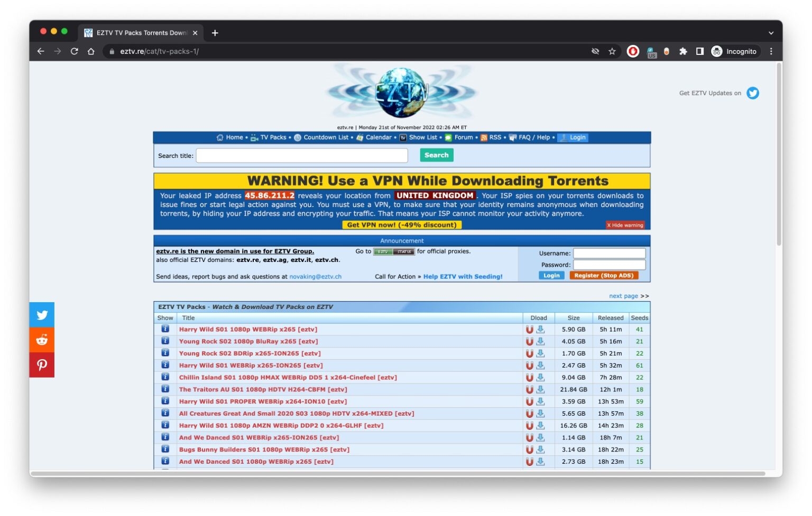Open info for Bugs Bunny Builders S01
This screenshot has height=516, width=812.
165,449
